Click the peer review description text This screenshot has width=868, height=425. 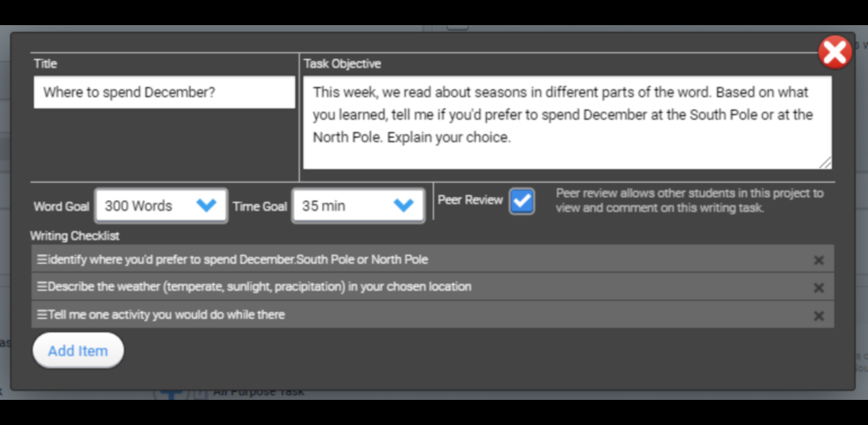click(690, 200)
